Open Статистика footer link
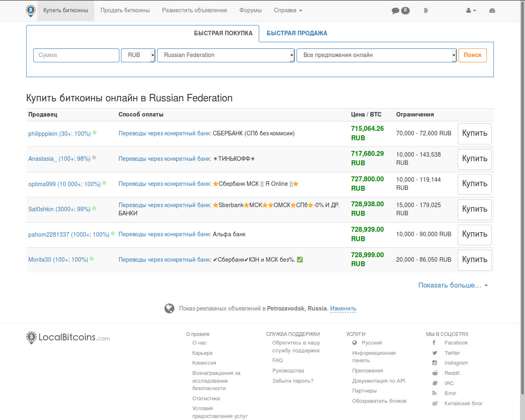This screenshot has width=525, height=420. (206, 399)
